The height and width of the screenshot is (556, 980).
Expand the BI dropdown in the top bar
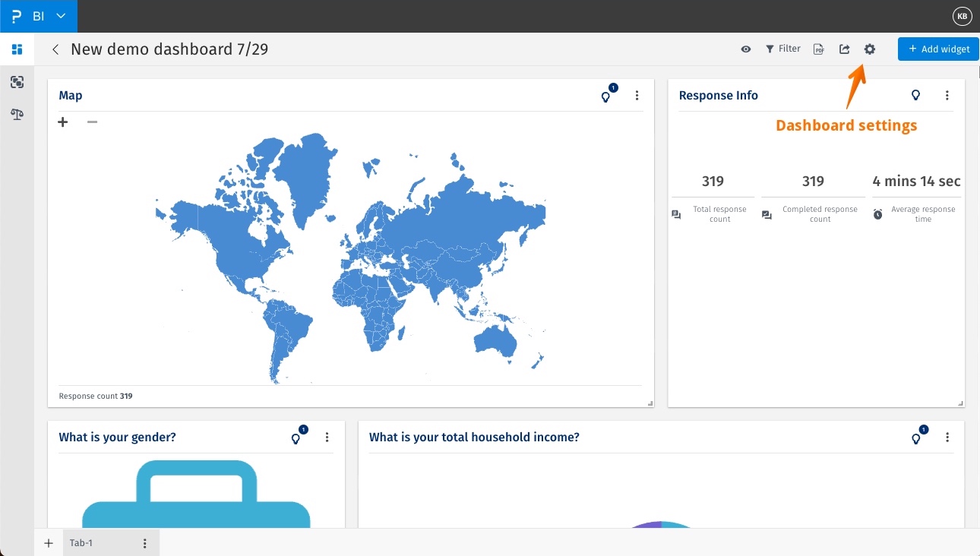pyautogui.click(x=62, y=16)
